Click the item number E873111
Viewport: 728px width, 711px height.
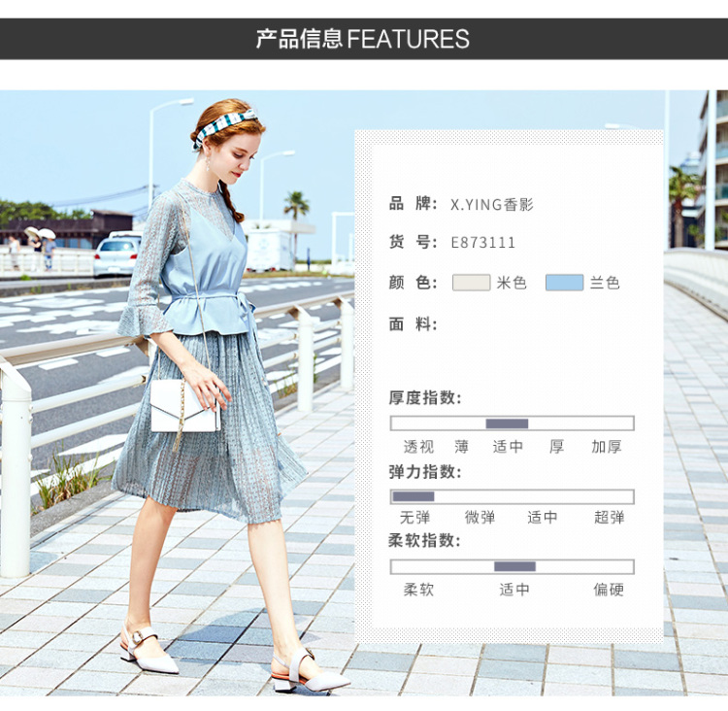482,243
